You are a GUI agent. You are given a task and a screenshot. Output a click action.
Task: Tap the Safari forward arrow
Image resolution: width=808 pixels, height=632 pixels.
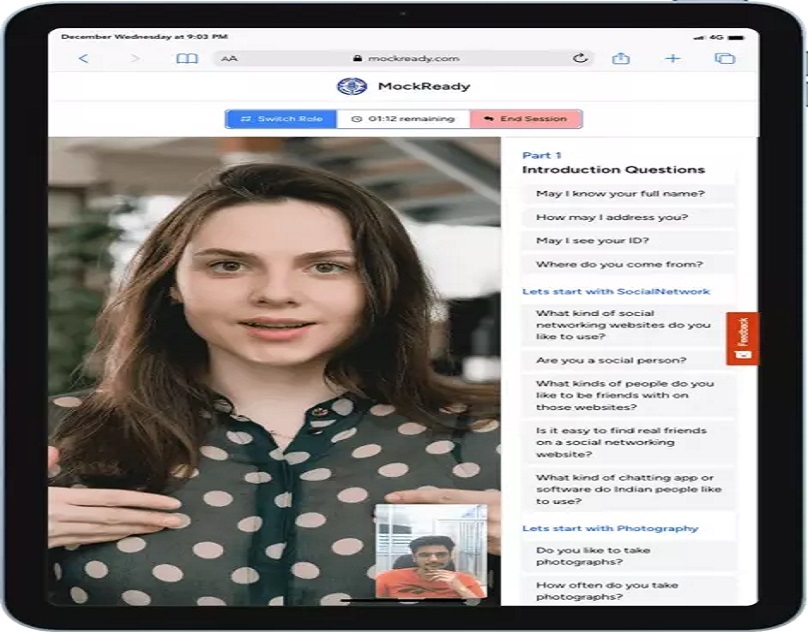coord(135,59)
